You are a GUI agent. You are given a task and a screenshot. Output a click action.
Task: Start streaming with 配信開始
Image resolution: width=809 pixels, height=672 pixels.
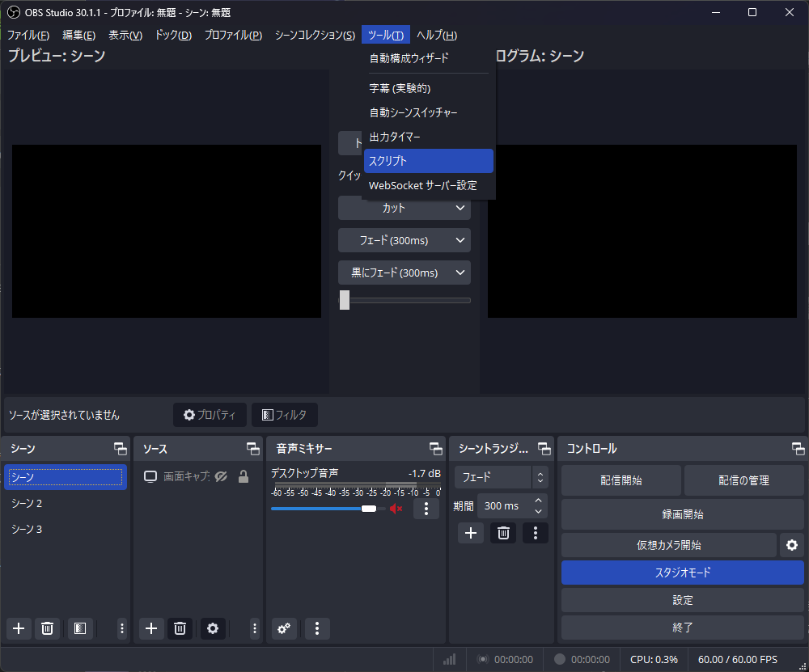621,480
